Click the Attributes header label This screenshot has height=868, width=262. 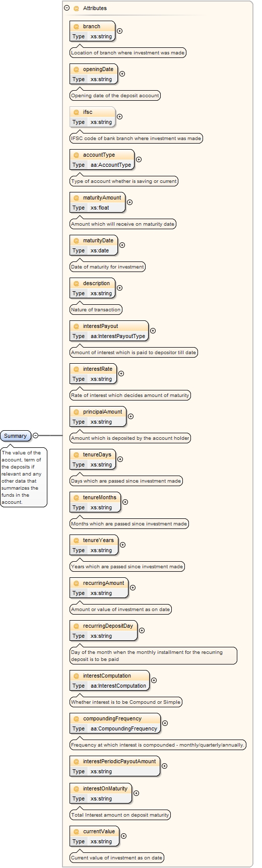tap(95, 8)
